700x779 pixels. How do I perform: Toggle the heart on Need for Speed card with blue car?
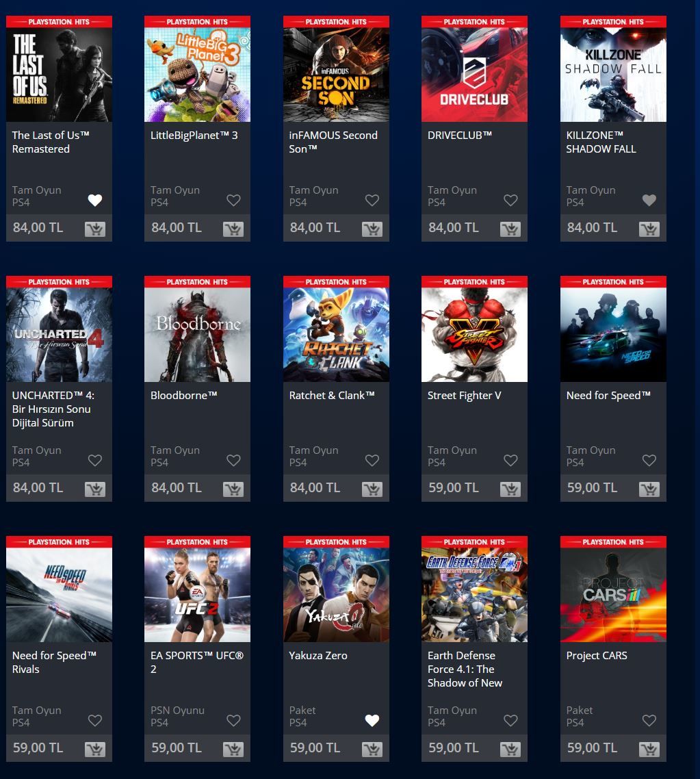(649, 461)
